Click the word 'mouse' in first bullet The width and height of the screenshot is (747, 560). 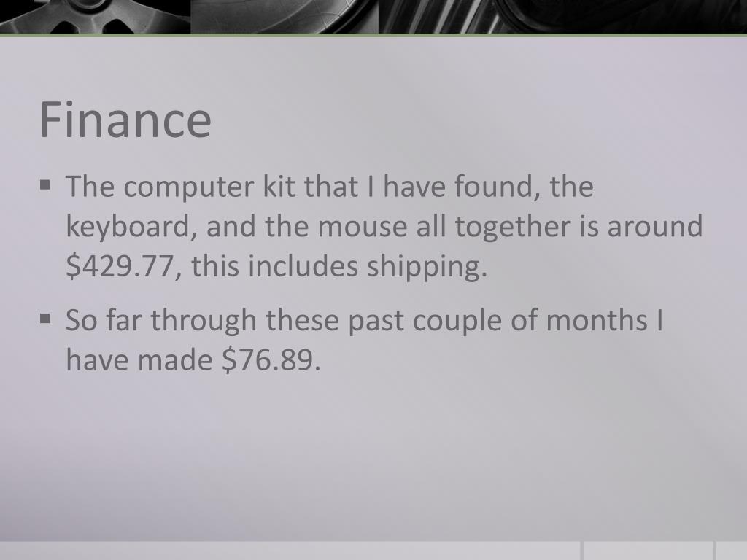click(x=362, y=227)
